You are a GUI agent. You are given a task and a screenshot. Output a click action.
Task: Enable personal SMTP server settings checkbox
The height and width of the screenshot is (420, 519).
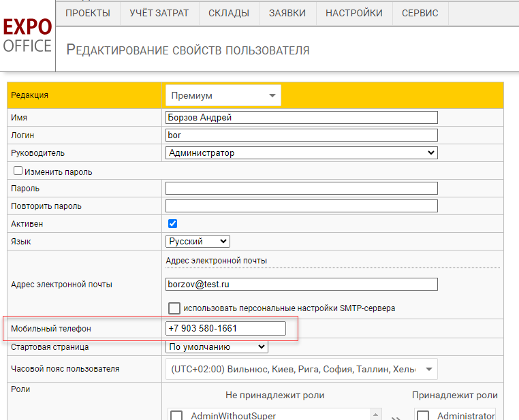(x=175, y=308)
